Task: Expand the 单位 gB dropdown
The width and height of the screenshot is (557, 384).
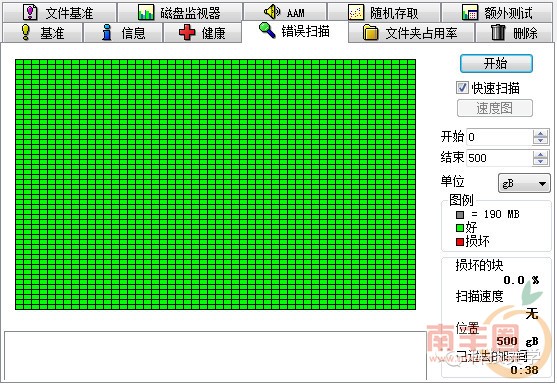Action: point(524,183)
